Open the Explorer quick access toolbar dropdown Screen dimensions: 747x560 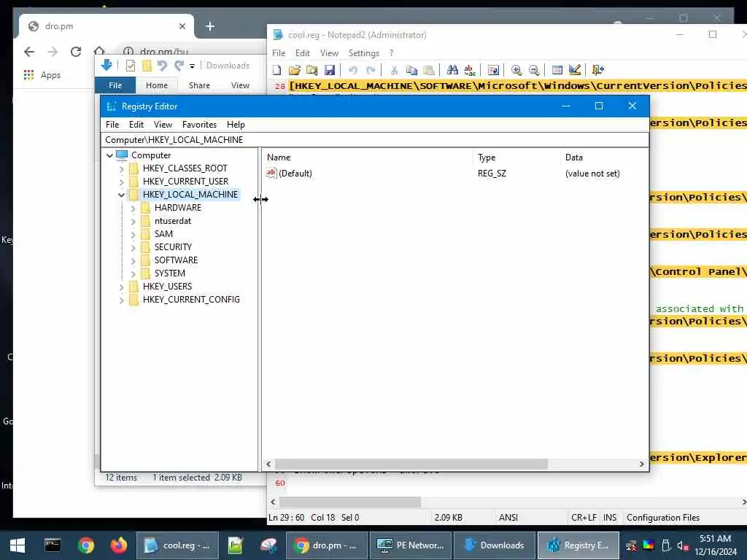[x=192, y=66]
